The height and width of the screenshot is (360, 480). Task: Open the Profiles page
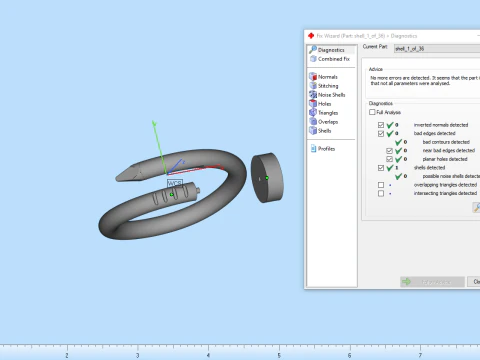coord(323,149)
